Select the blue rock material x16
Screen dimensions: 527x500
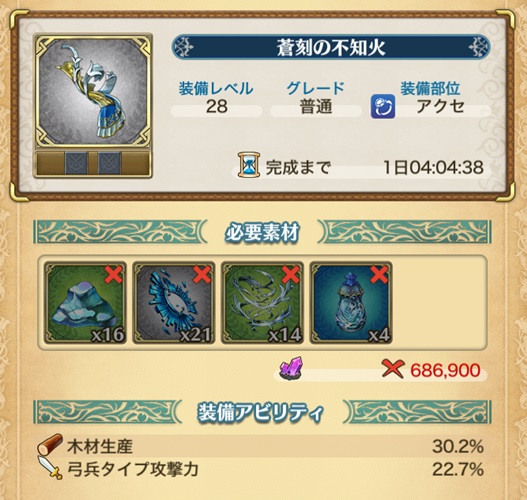click(85, 302)
